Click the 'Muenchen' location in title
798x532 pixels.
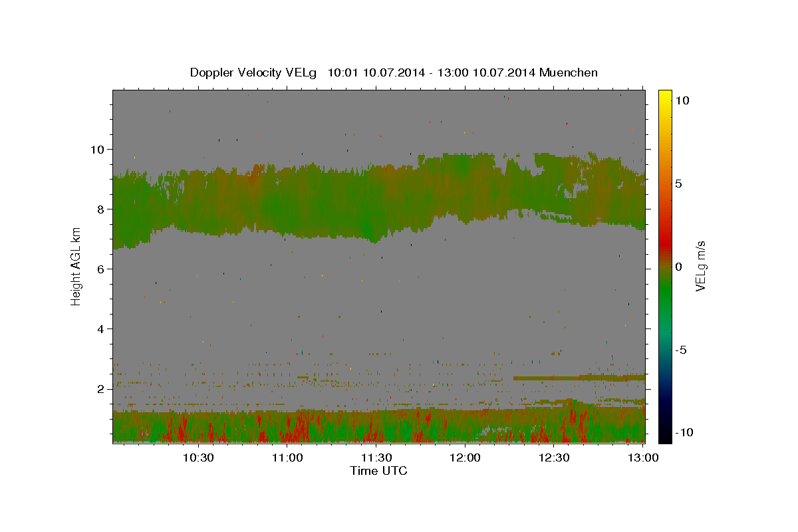pos(570,72)
